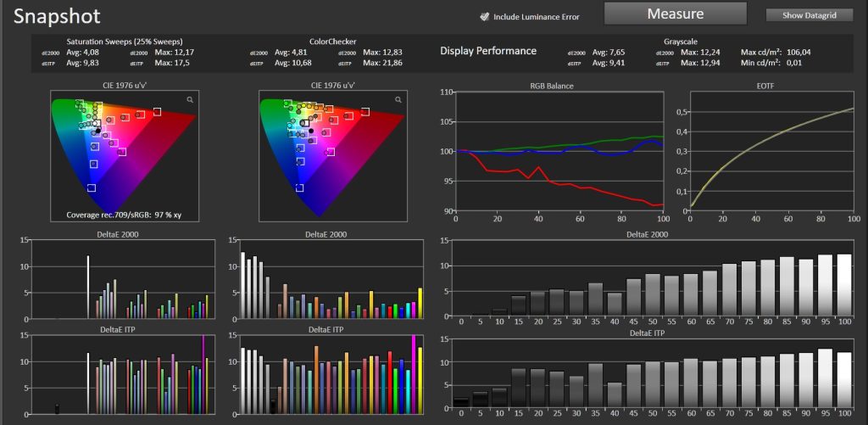The width and height of the screenshot is (868, 425).
Task: Click magnifier icon on ColorChecker CIE chart
Action: [398, 100]
